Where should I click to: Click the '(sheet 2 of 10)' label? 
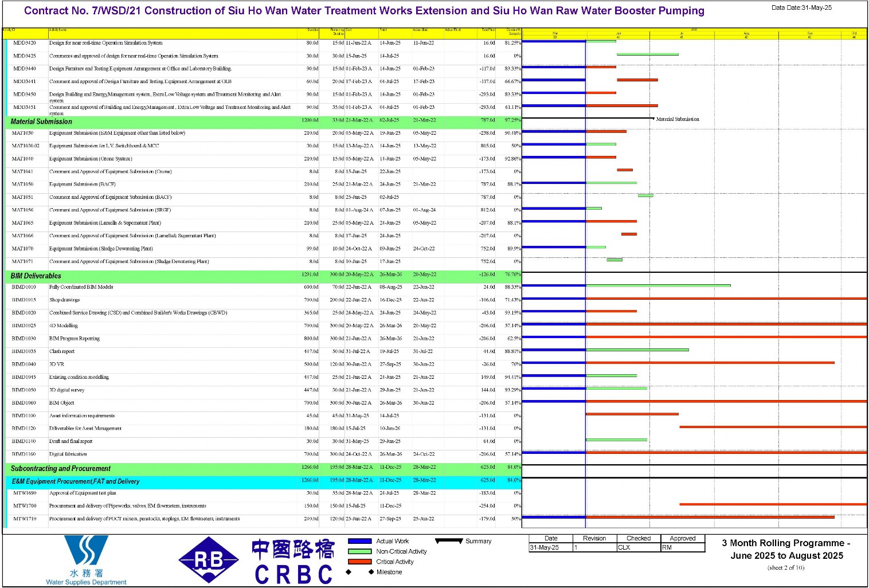(786, 568)
